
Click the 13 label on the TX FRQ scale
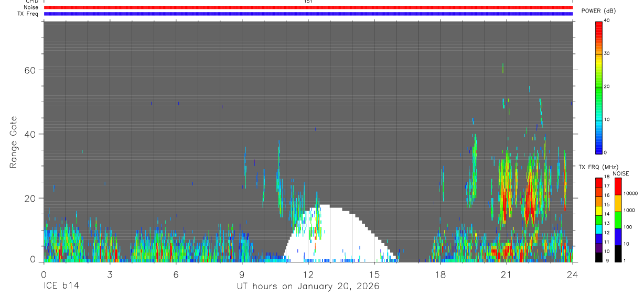(606, 224)
